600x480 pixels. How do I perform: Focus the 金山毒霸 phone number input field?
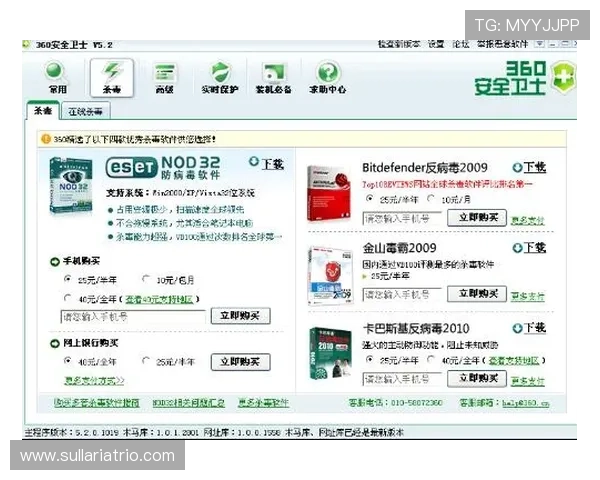[x=402, y=294]
